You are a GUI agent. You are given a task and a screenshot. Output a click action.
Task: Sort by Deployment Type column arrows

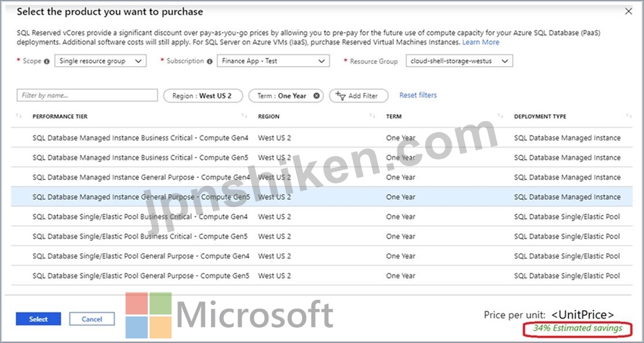click(x=629, y=116)
